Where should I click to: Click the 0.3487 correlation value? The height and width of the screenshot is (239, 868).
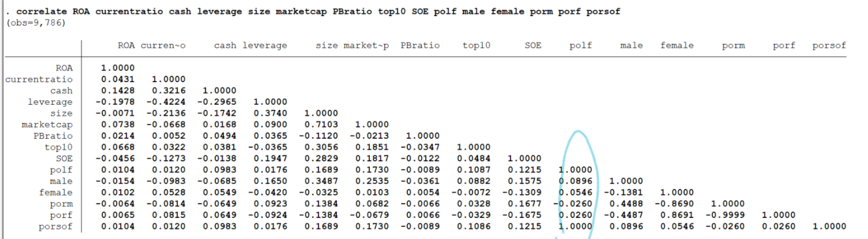(x=321, y=181)
